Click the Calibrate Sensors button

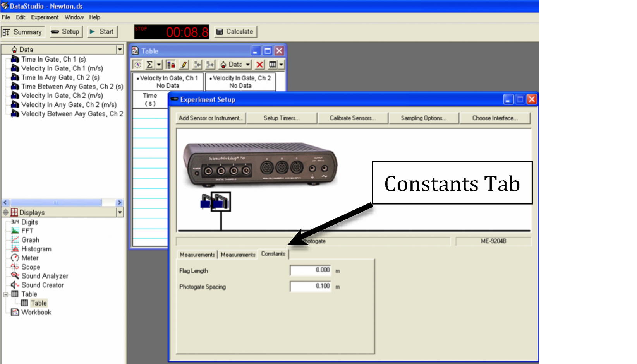(352, 118)
